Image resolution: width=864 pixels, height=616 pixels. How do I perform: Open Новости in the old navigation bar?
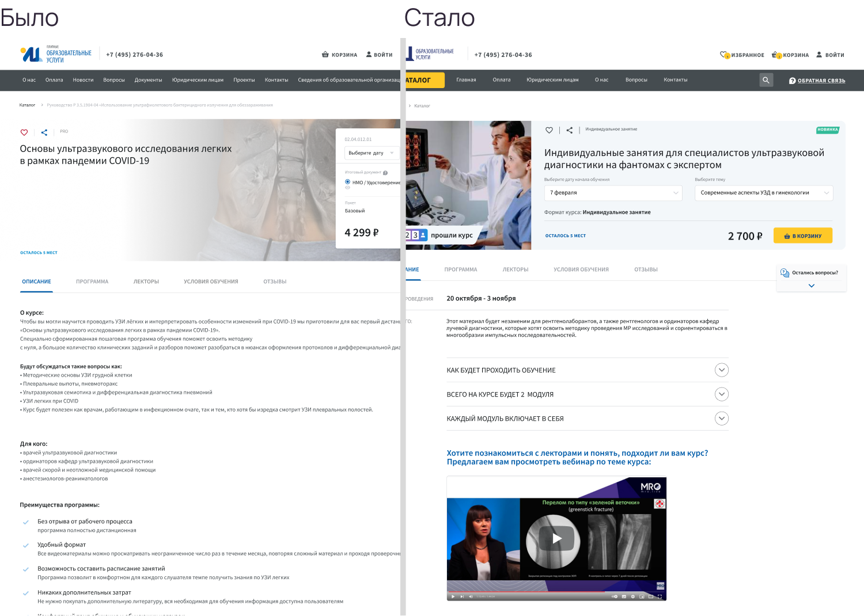point(83,80)
